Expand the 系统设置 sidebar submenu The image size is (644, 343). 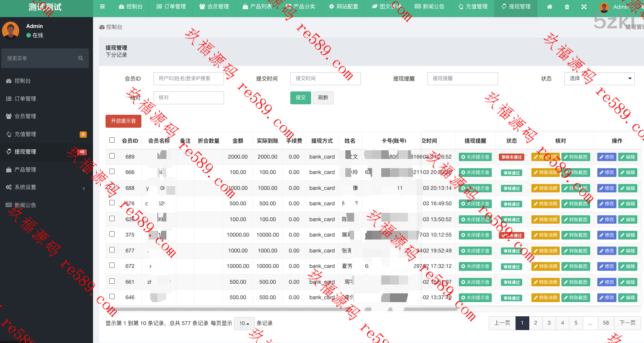point(25,187)
